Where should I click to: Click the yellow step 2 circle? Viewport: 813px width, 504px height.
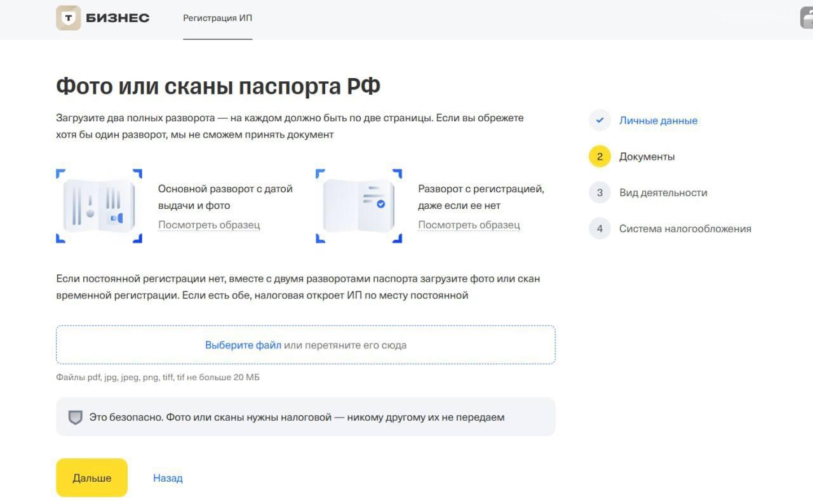[600, 157]
